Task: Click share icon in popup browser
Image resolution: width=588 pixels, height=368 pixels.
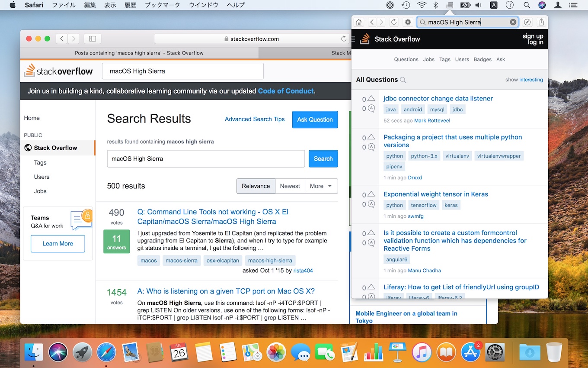Action: pos(541,22)
